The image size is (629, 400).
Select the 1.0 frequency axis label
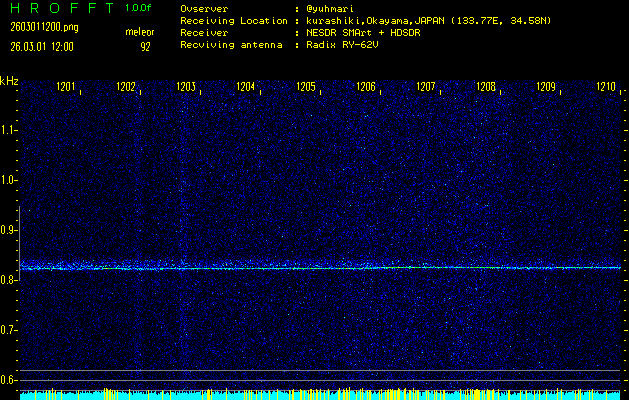point(9,180)
